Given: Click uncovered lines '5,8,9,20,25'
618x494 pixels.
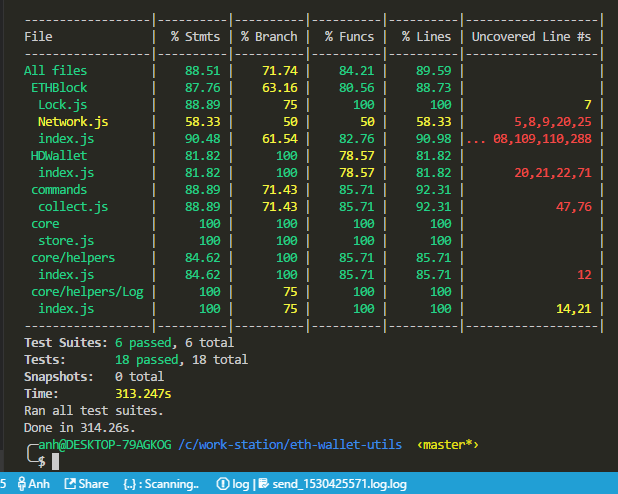Looking at the screenshot, I should [553, 121].
